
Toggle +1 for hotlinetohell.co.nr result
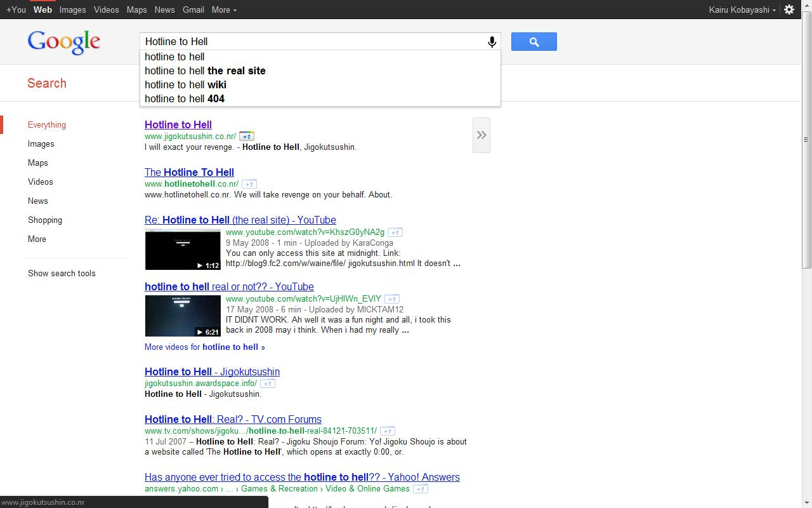pyautogui.click(x=249, y=184)
